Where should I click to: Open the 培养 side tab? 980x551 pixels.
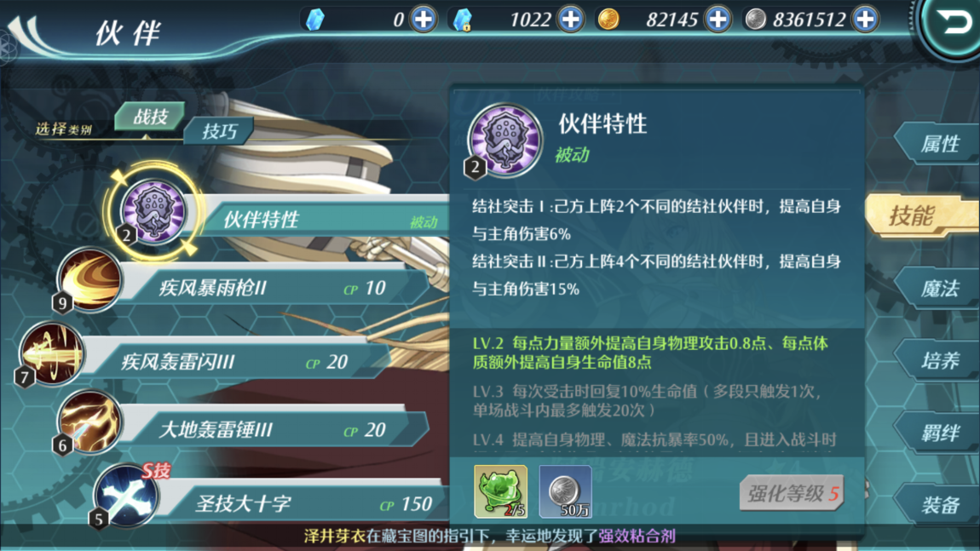tap(938, 360)
